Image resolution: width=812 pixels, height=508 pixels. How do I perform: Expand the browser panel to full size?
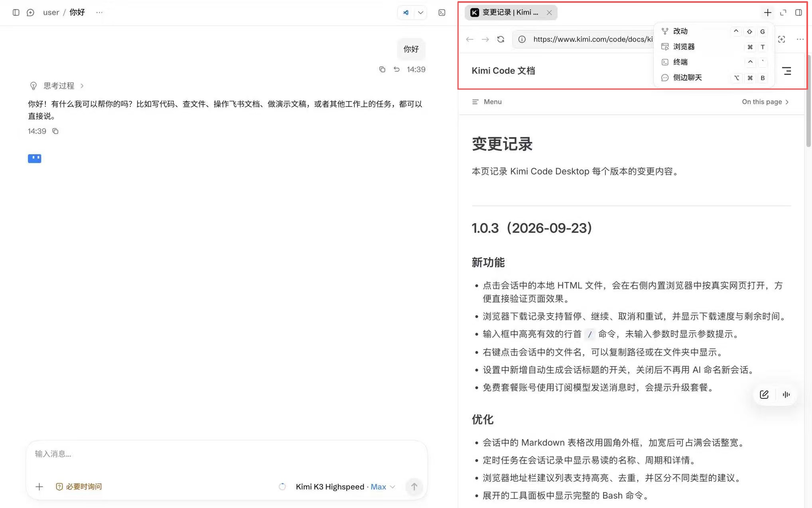point(783,12)
